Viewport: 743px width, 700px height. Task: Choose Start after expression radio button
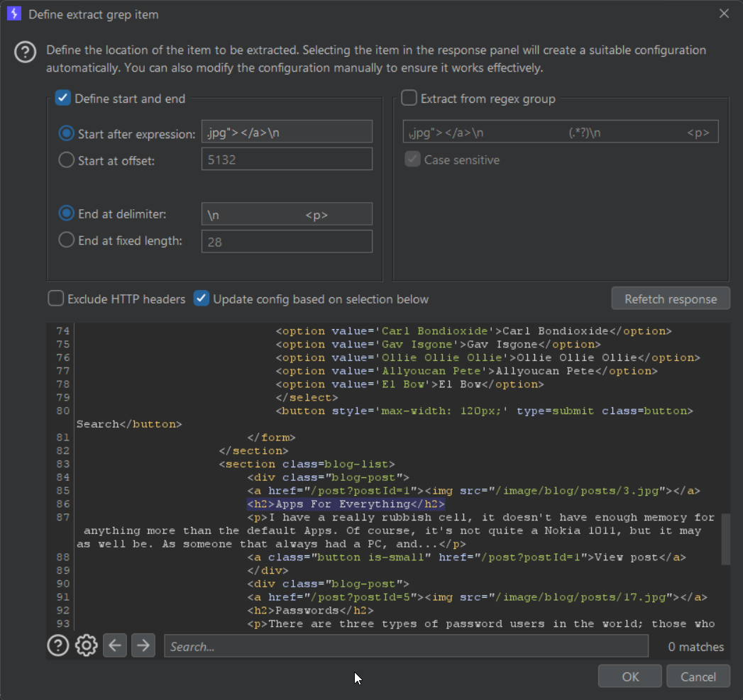(67, 133)
